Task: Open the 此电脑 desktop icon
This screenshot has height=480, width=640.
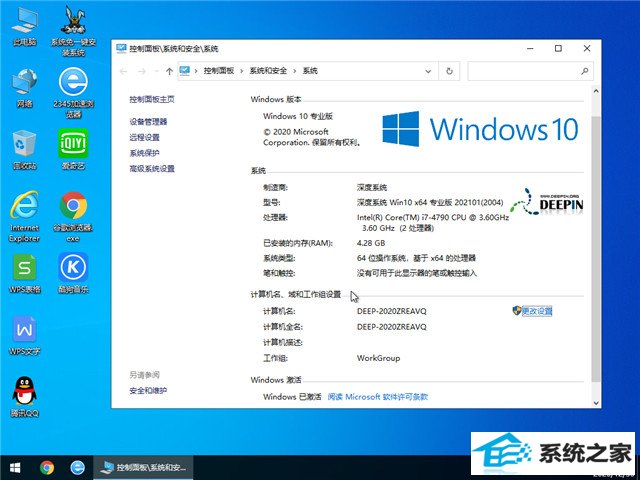Action: point(24,27)
